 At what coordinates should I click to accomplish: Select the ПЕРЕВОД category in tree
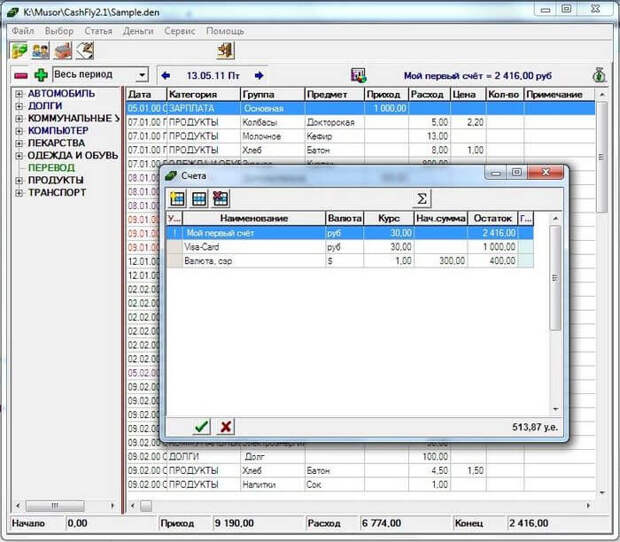coord(51,168)
